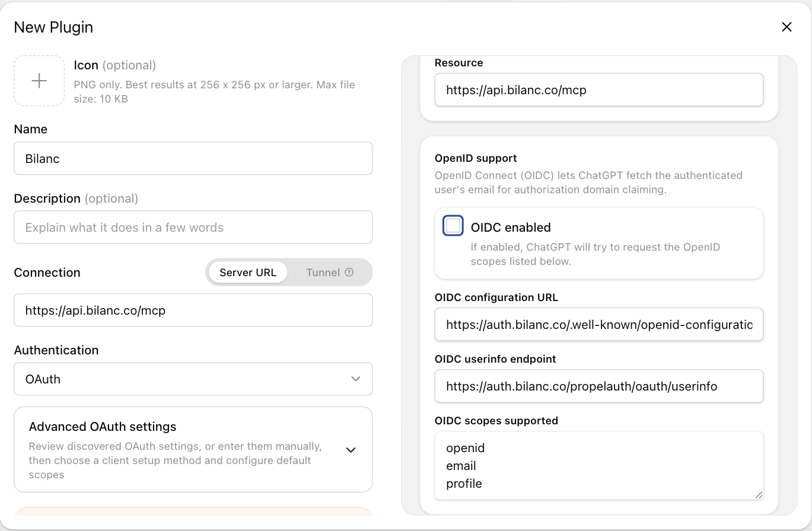812x531 pixels.
Task: Click the OIDC configuration URL field
Action: 599,324
